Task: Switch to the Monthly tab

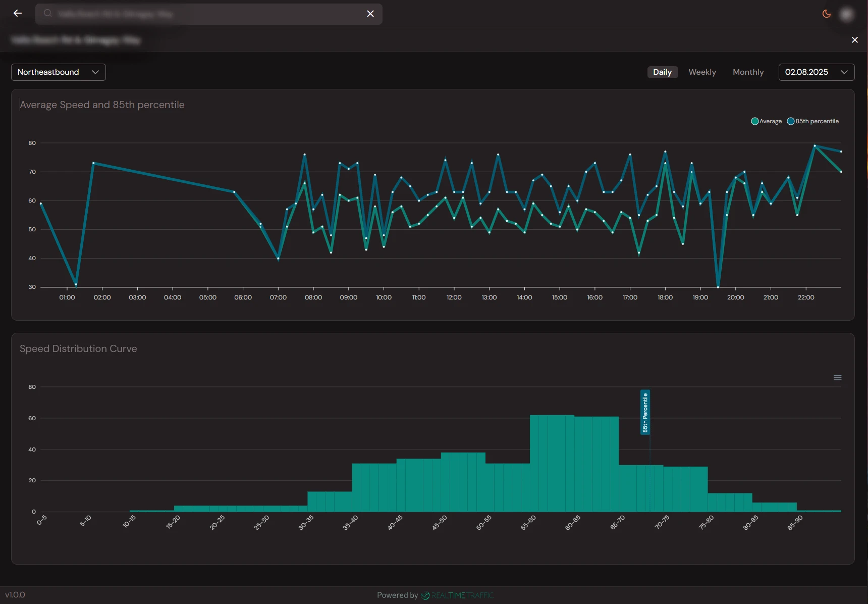Action: (748, 72)
